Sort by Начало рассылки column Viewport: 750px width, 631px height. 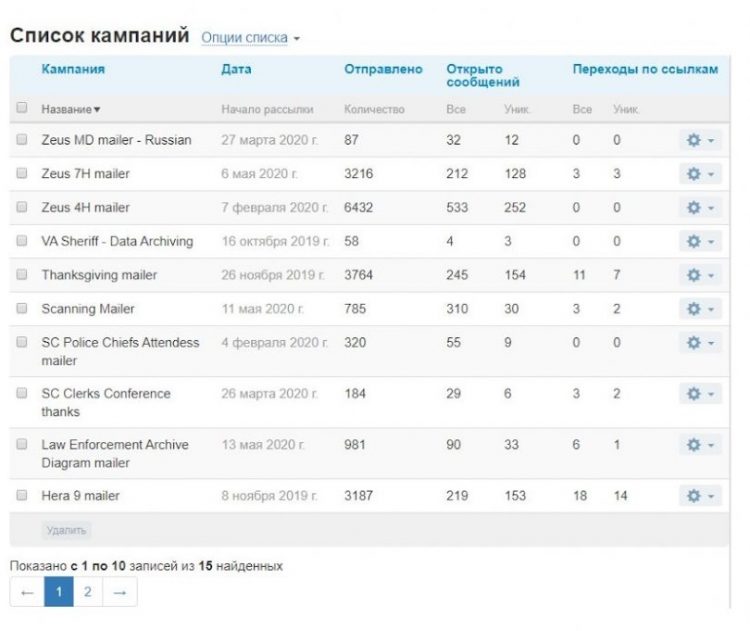[267, 110]
